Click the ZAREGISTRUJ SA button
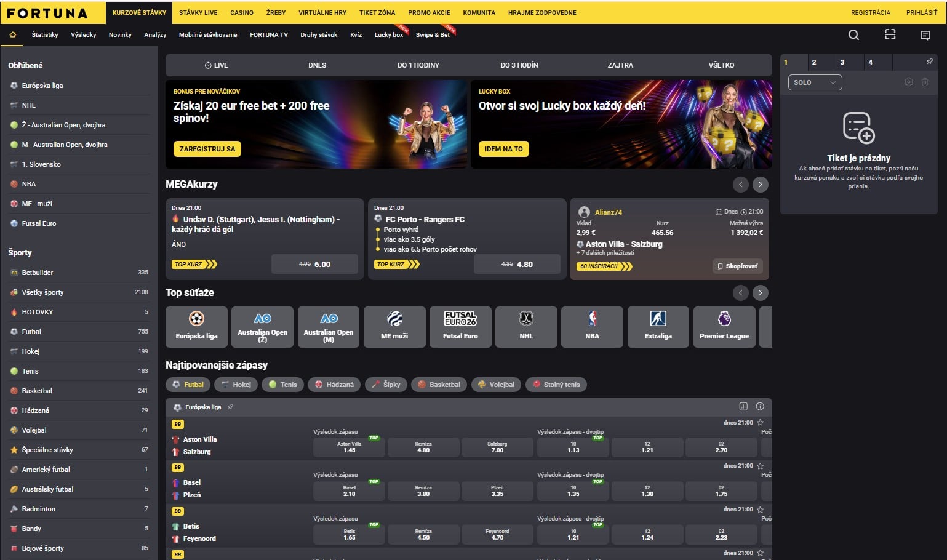Screen dimensions: 947x560 click(207, 149)
